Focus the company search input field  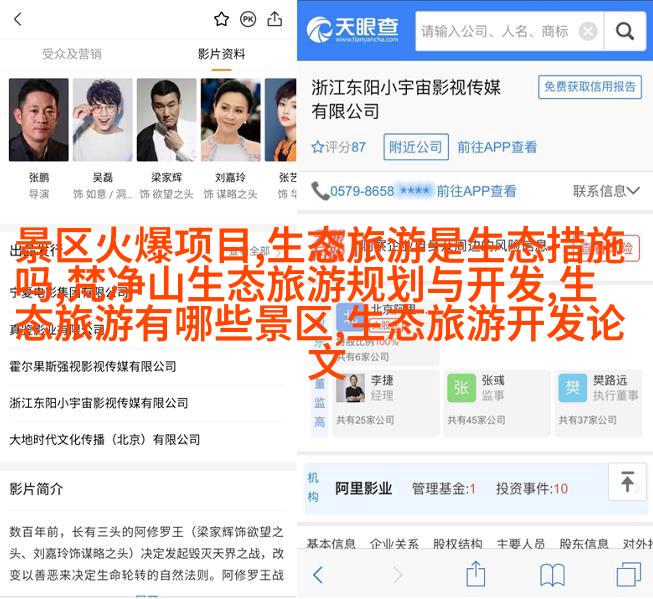tap(496, 31)
